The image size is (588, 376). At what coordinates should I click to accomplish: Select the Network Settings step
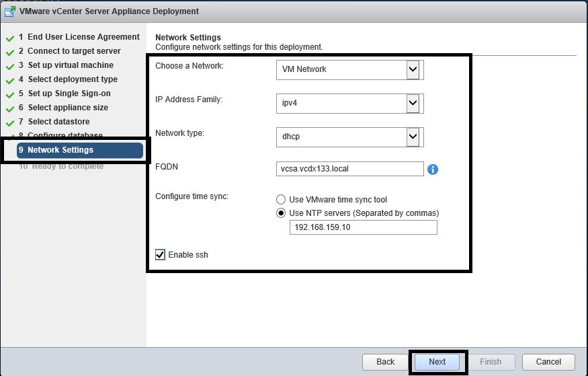(x=79, y=150)
